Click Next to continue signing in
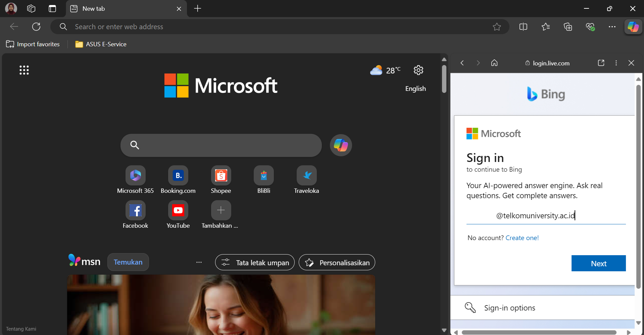 coord(598,263)
